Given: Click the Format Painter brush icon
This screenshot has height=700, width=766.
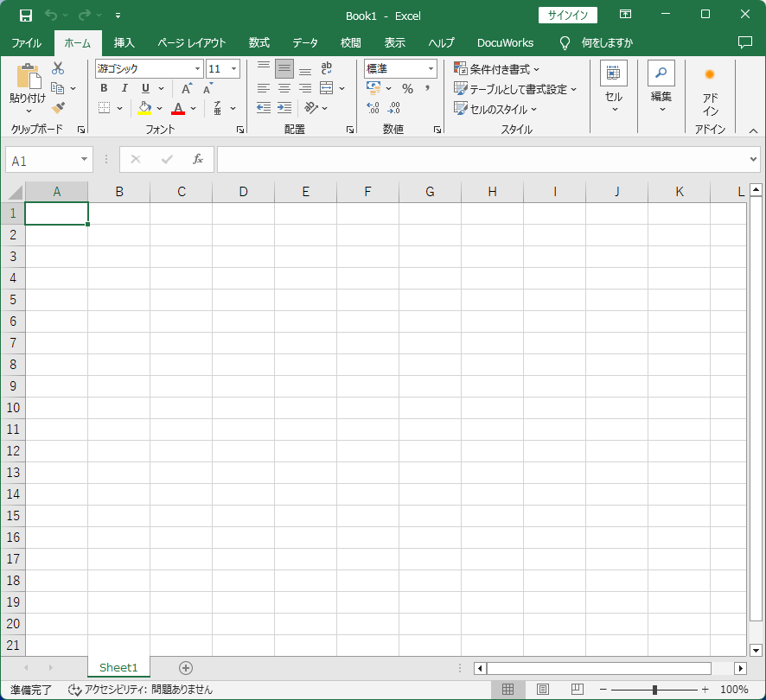Looking at the screenshot, I should click(58, 108).
